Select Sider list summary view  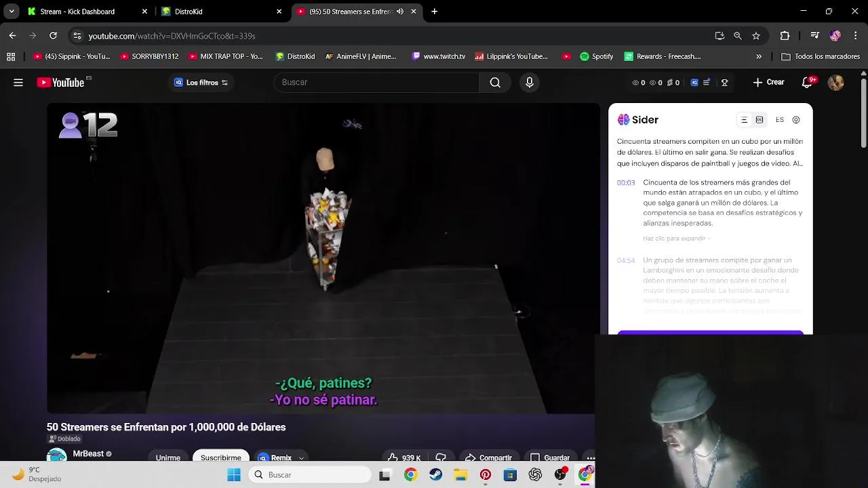pos(744,120)
